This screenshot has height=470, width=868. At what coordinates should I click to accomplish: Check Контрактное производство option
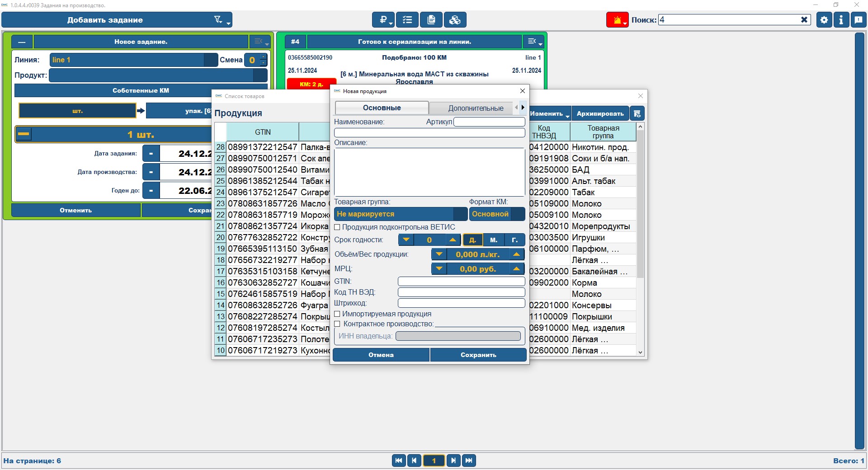point(337,324)
